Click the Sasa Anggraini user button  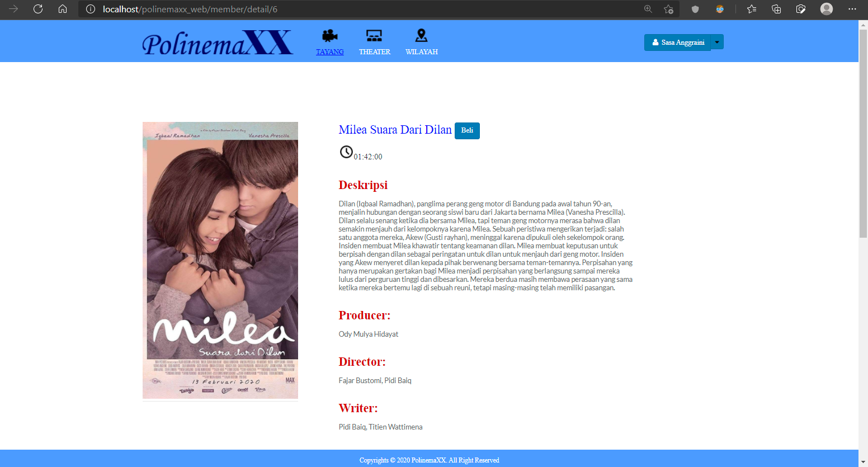pos(678,43)
